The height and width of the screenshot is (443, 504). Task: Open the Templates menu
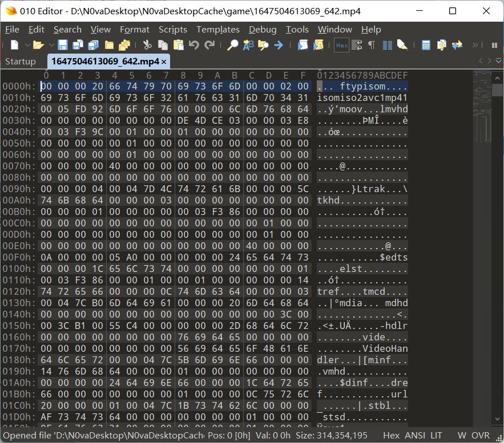click(218, 30)
